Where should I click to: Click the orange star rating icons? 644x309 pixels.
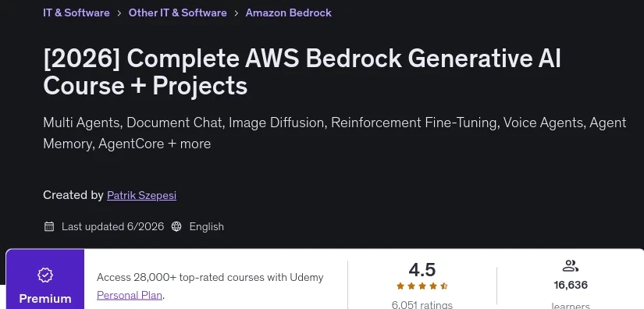pyautogui.click(x=422, y=286)
